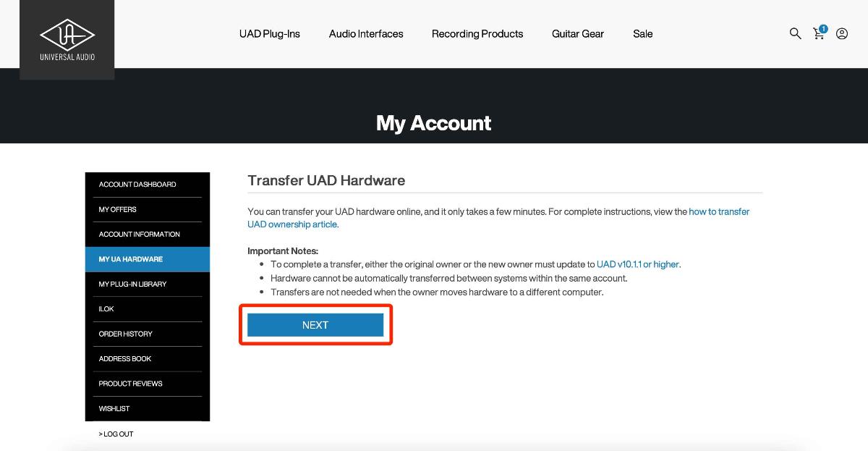The width and height of the screenshot is (868, 451).
Task: Open the Audio Interfaces menu
Action: coord(366,34)
